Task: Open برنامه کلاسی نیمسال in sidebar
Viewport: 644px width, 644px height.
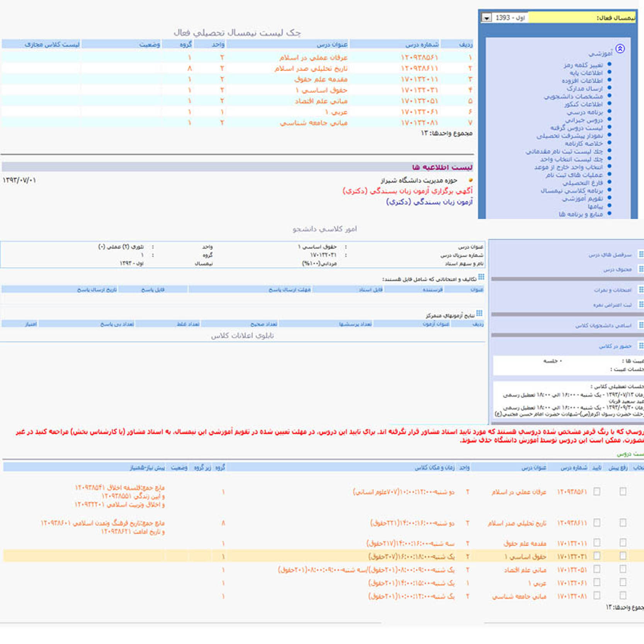Action: click(572, 190)
